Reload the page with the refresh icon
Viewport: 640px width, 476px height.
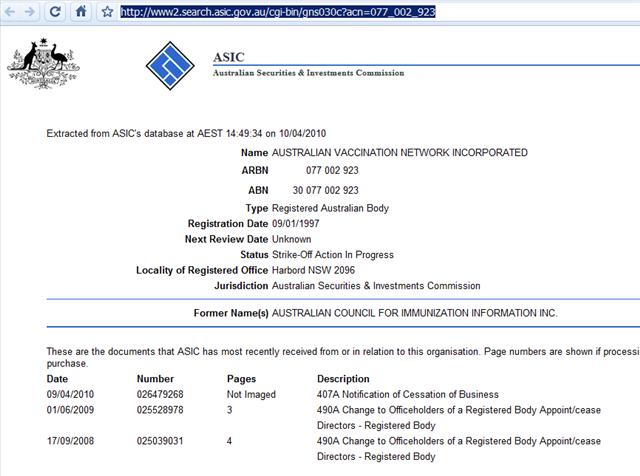56,12
